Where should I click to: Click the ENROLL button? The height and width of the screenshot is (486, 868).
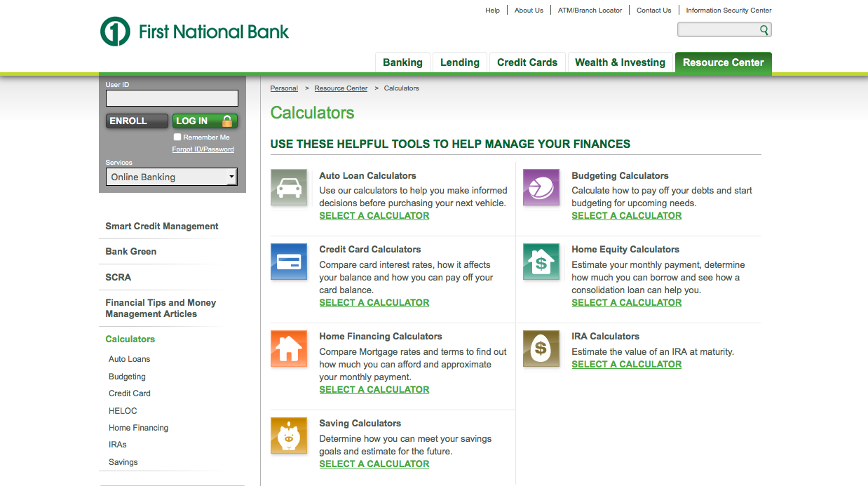[x=137, y=121]
